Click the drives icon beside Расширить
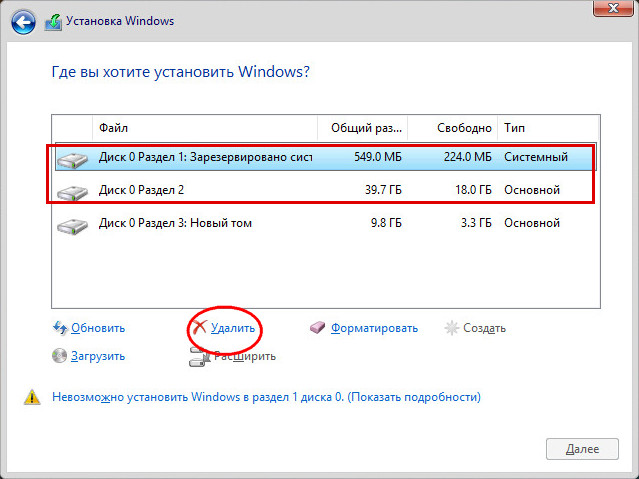This screenshot has width=639, height=479. click(x=199, y=356)
